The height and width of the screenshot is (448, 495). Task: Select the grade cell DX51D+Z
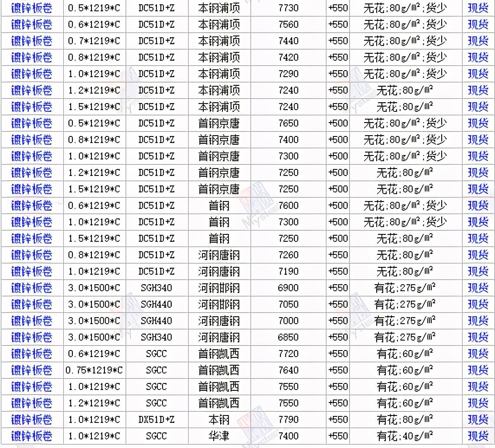tap(156, 419)
